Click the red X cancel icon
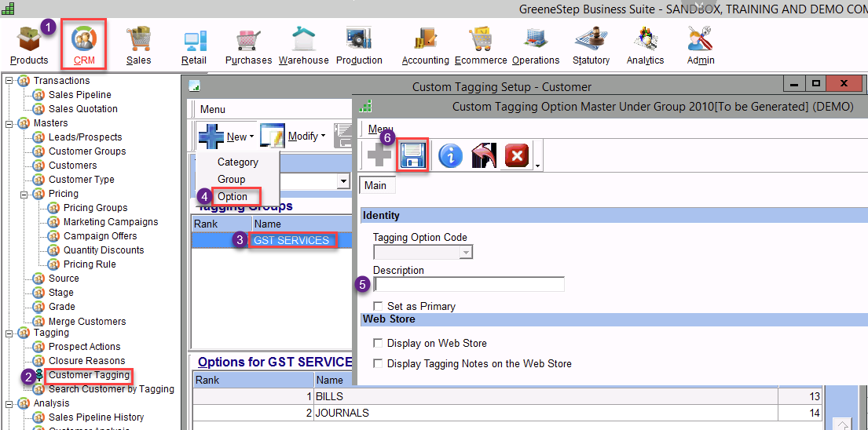This screenshot has width=868, height=430. click(517, 156)
